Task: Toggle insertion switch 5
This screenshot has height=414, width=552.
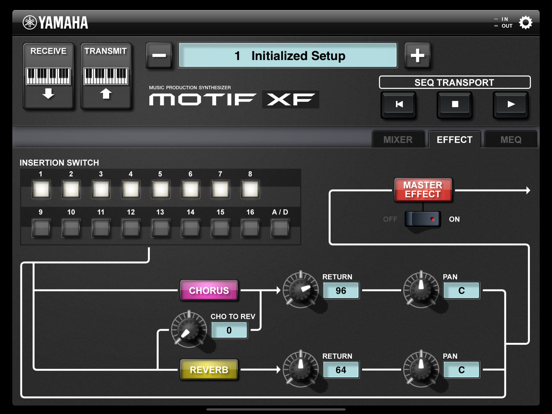Action: pyautogui.click(x=160, y=189)
